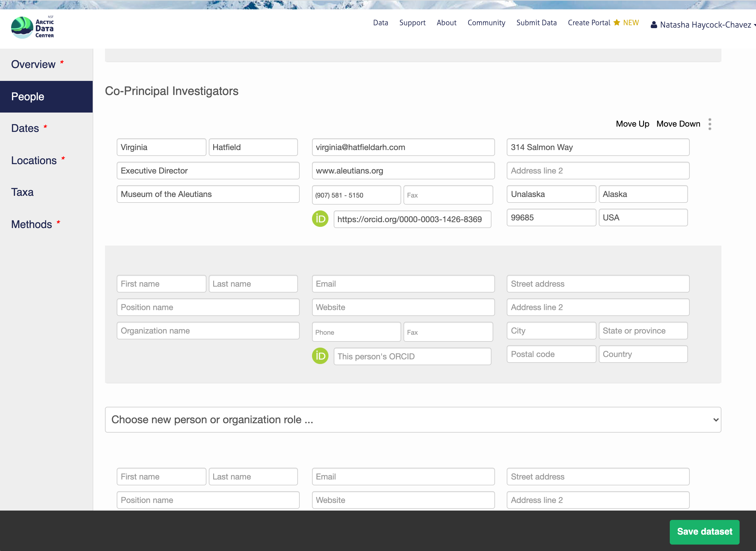This screenshot has height=551, width=756.
Task: Click the star icon next to Create Portal
Action: point(616,22)
